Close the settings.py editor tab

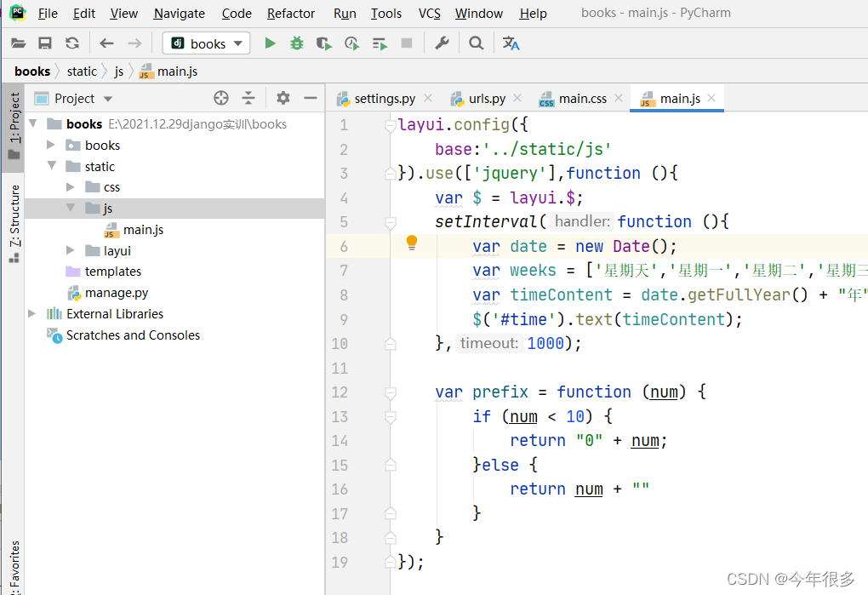(428, 98)
